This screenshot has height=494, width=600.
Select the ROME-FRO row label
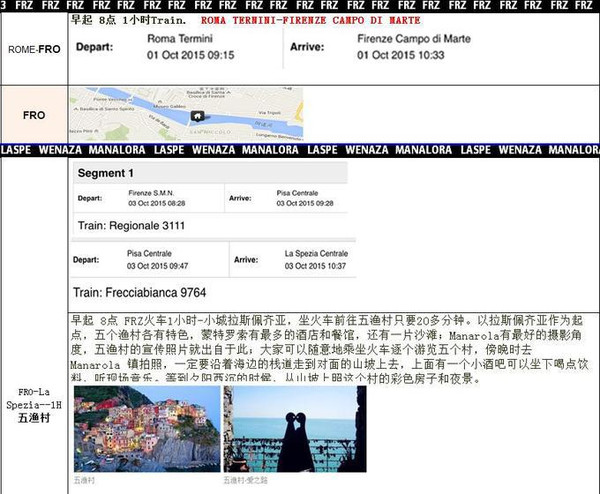[x=34, y=49]
